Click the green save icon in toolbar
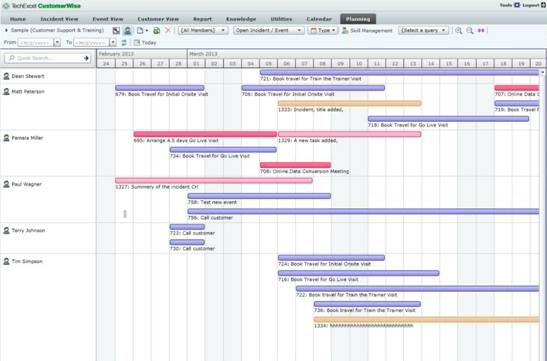The width and height of the screenshot is (547, 361). 157,31
